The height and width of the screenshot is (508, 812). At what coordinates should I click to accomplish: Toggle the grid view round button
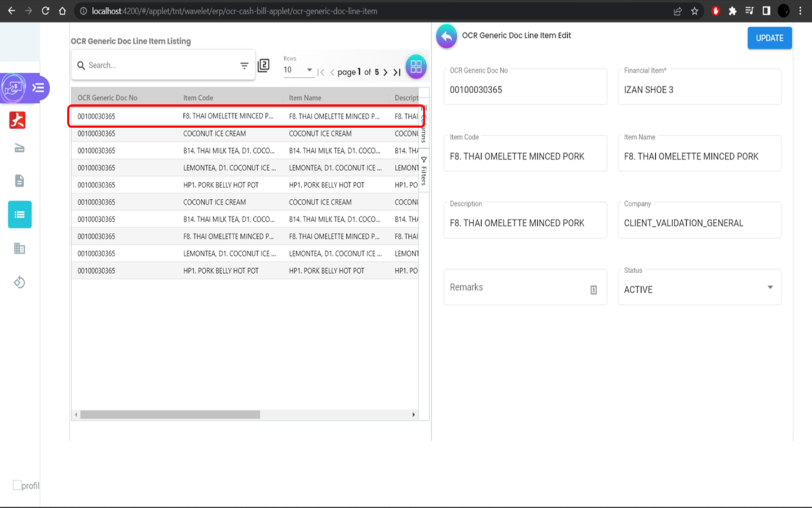(x=416, y=67)
